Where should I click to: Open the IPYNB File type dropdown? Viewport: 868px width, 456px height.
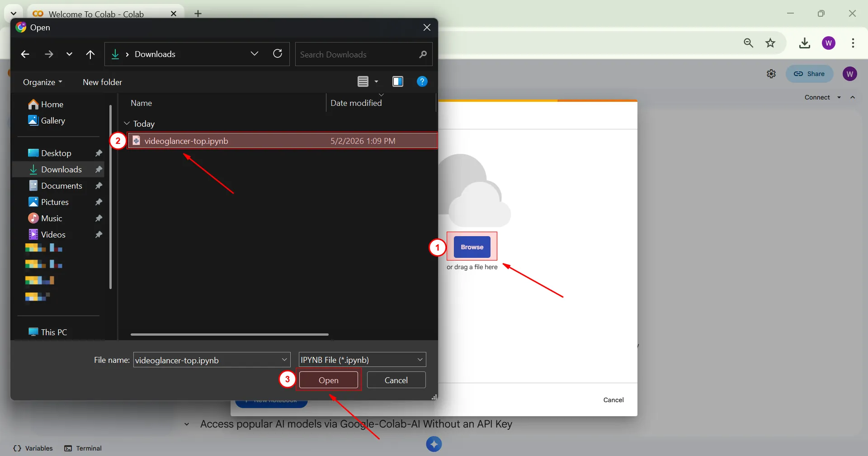click(363, 360)
